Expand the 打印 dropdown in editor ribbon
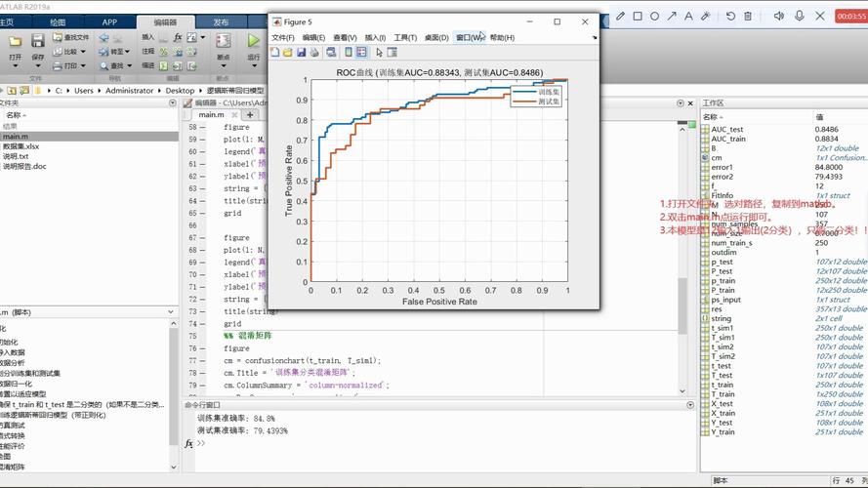Image resolution: width=868 pixels, height=488 pixels. (84, 66)
